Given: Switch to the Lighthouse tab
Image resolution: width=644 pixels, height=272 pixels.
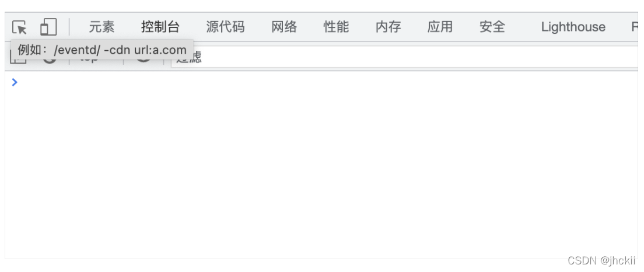Looking at the screenshot, I should [573, 27].
